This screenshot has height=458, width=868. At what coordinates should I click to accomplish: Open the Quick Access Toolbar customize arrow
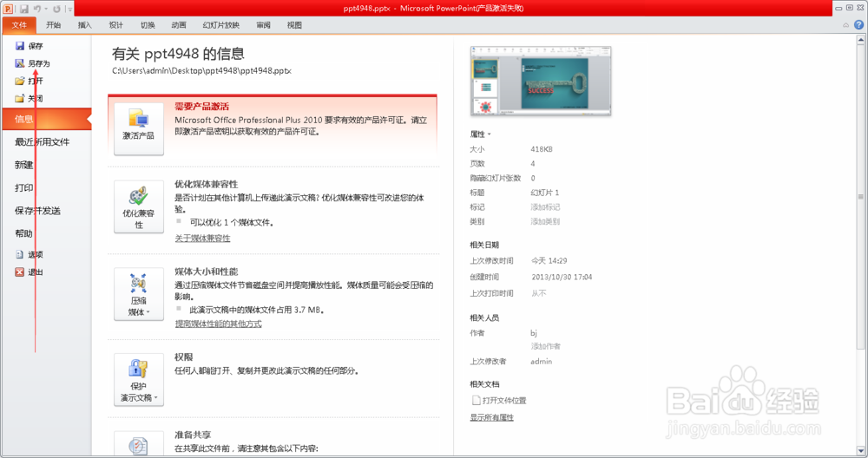[x=69, y=10]
